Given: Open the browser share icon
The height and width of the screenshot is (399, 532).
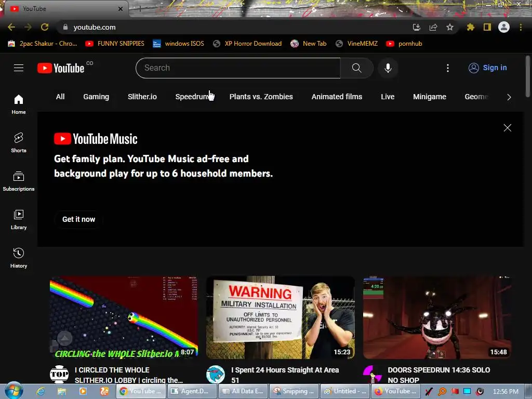Looking at the screenshot, I should [x=433, y=27].
